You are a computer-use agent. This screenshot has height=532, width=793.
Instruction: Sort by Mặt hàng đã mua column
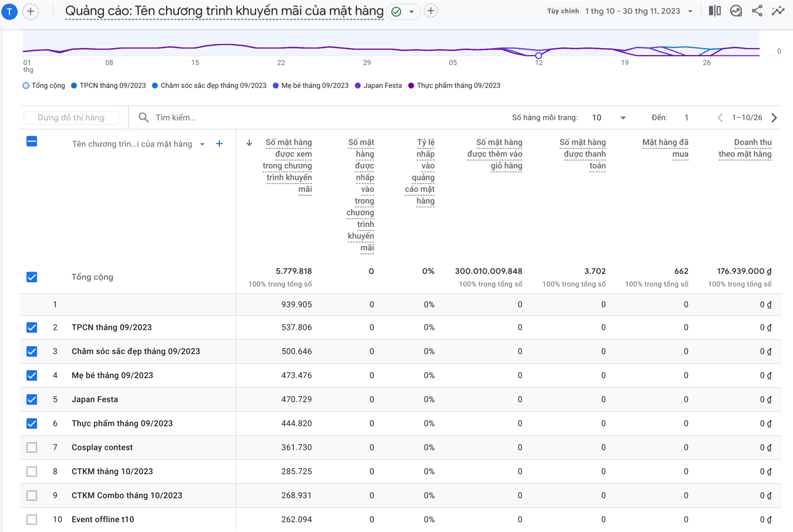pos(665,148)
